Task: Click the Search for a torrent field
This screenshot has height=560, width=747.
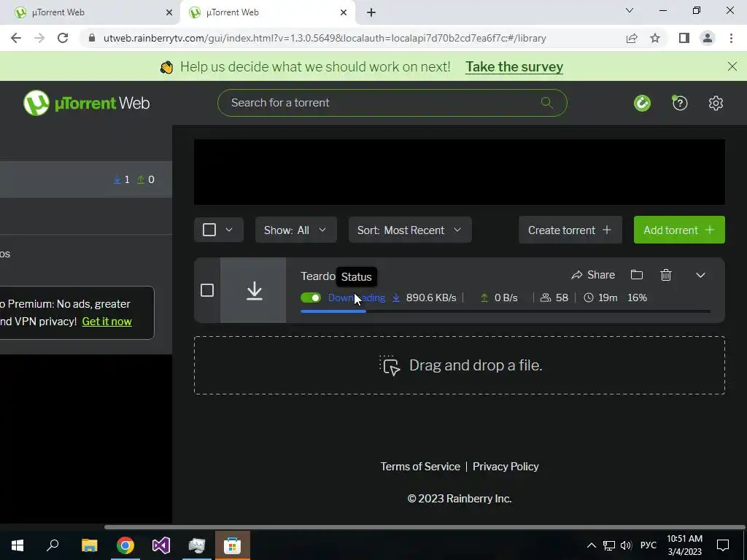Action: click(392, 103)
